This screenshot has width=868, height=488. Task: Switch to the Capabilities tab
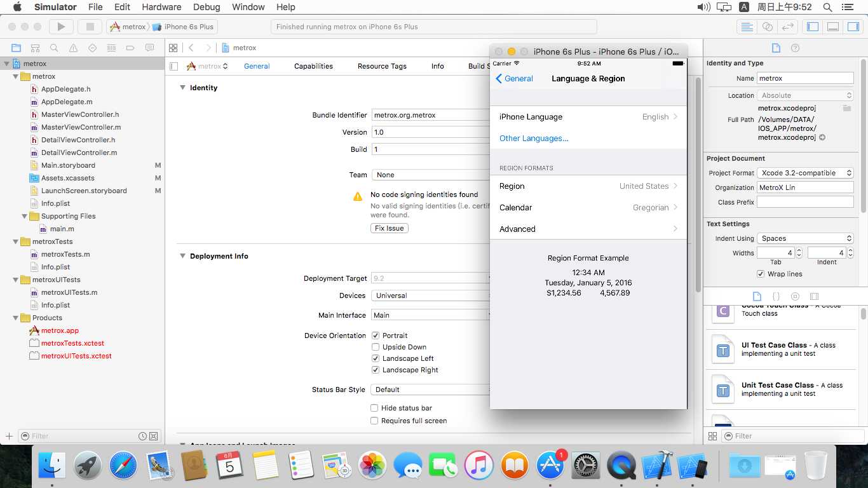pos(313,66)
